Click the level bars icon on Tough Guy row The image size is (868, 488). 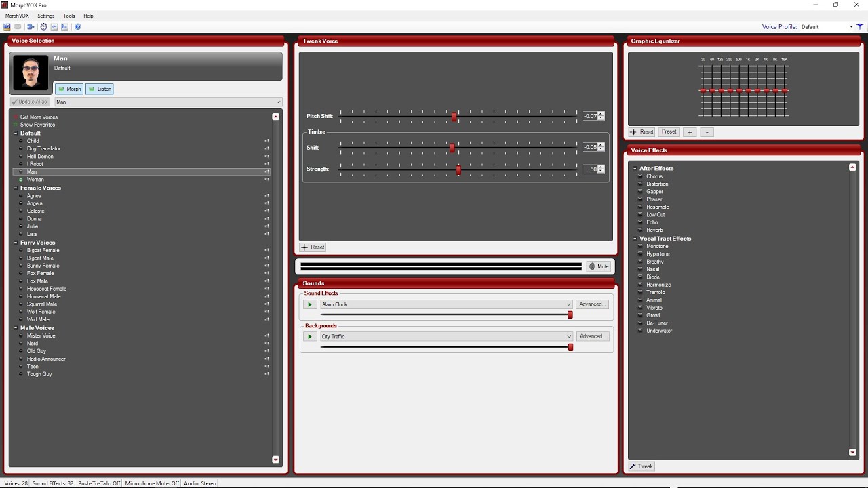[x=267, y=374]
